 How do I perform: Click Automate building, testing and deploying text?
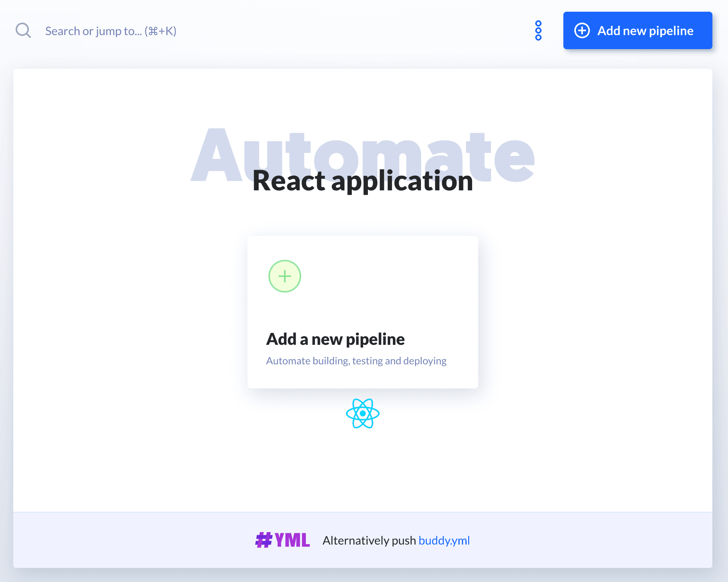tap(356, 361)
